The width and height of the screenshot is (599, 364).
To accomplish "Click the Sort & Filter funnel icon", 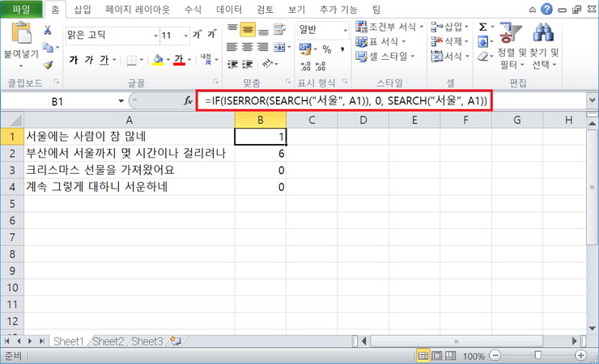I will click(x=509, y=33).
